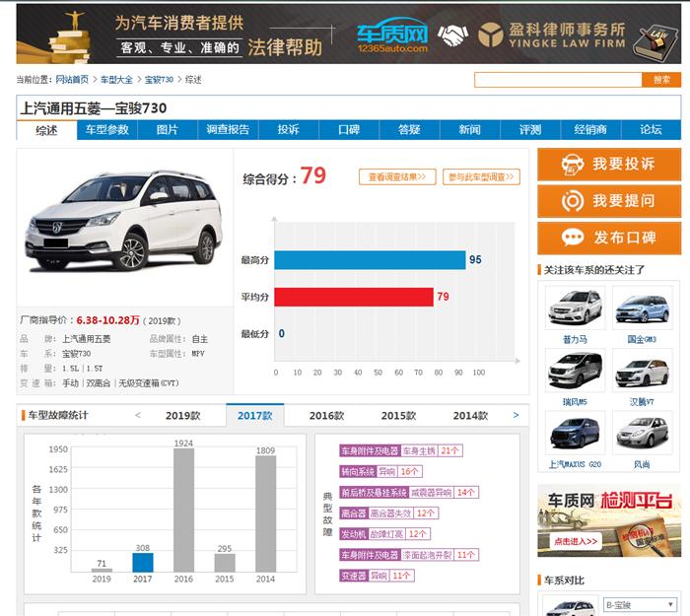Click the white Baojun 730 car image
Image resolution: width=690 pixels, height=616 pixels.
[x=123, y=221]
